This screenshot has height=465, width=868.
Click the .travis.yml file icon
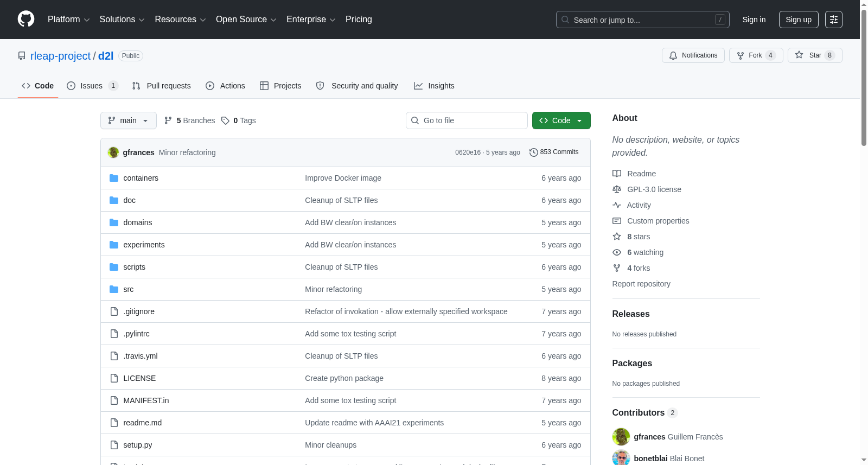tap(114, 356)
